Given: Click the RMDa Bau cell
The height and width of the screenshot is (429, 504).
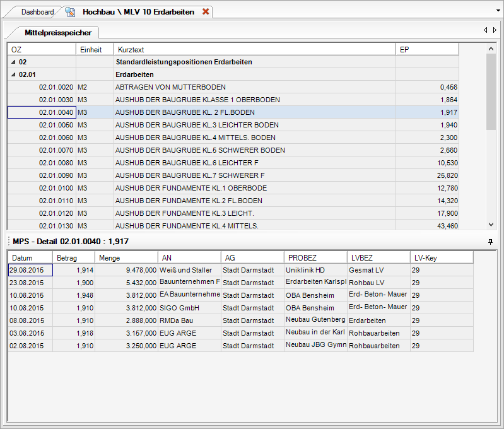Looking at the screenshot, I should click(189, 320).
